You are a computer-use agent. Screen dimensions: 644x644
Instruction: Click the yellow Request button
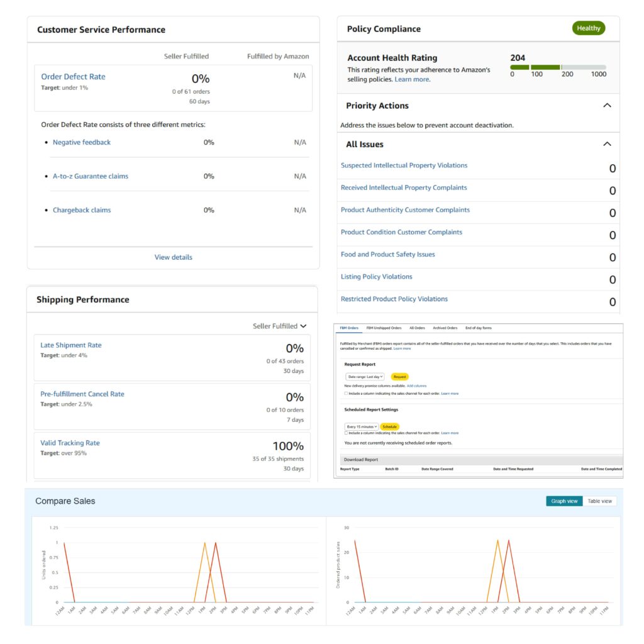(399, 377)
